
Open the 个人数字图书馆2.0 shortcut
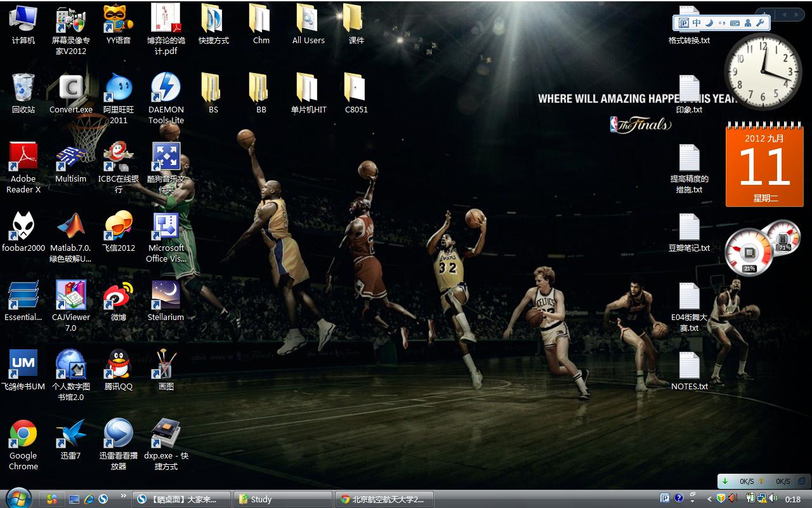coord(71,375)
